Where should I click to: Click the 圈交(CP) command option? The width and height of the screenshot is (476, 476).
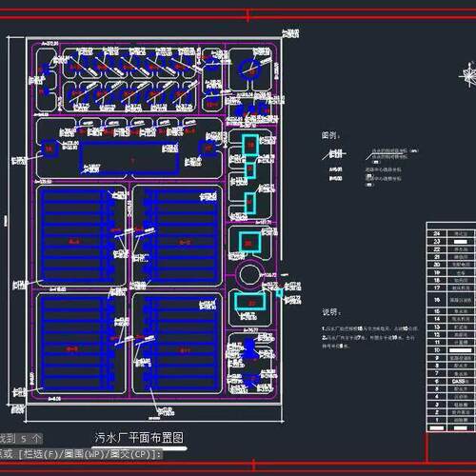tap(129, 454)
